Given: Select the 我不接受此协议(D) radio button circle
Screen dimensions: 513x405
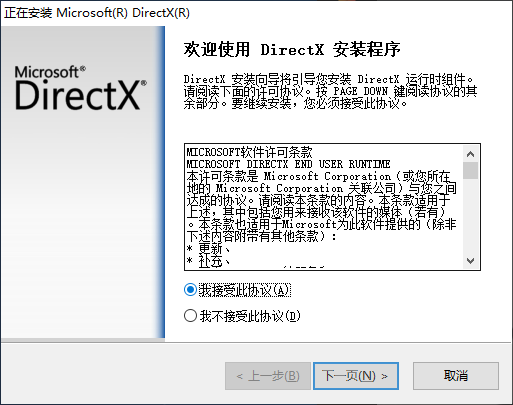Looking at the screenshot, I should coord(190,315).
